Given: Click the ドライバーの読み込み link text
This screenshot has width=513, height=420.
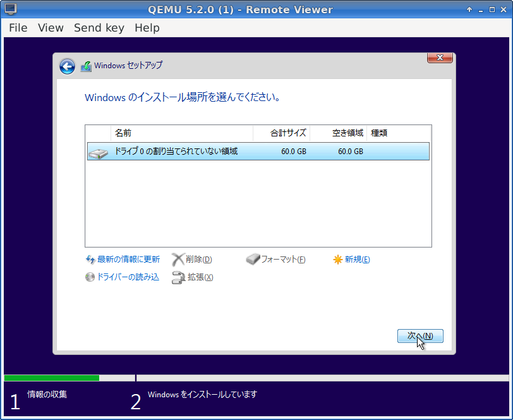Looking at the screenshot, I should coord(128,277).
